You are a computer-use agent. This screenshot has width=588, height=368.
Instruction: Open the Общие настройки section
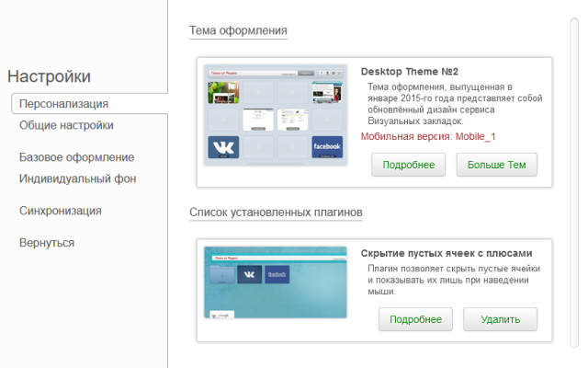[x=66, y=125]
